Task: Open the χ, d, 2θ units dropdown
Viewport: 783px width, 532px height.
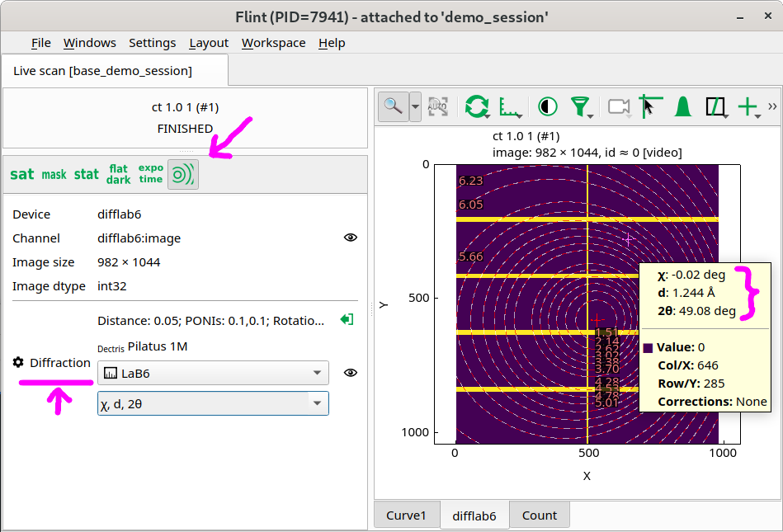Action: point(213,403)
